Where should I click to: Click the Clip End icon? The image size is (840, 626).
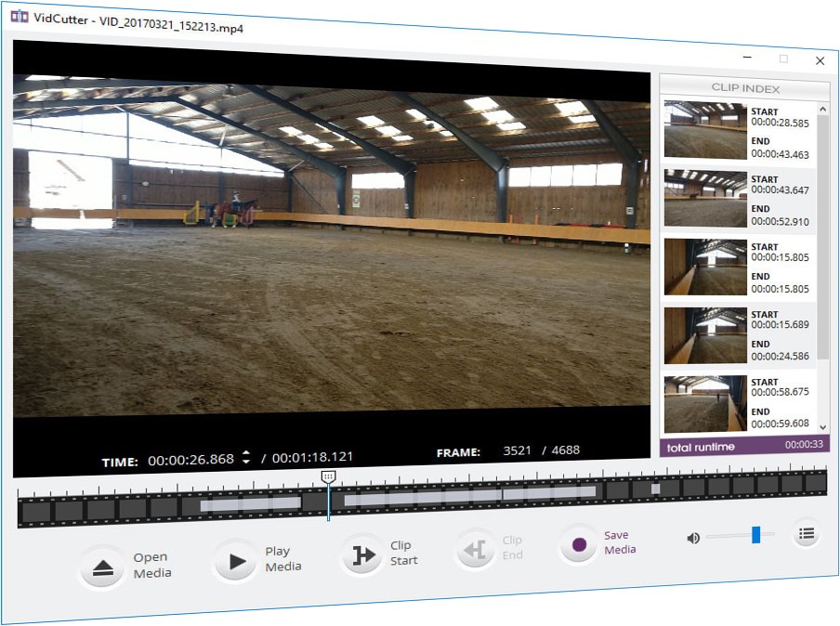[x=476, y=550]
